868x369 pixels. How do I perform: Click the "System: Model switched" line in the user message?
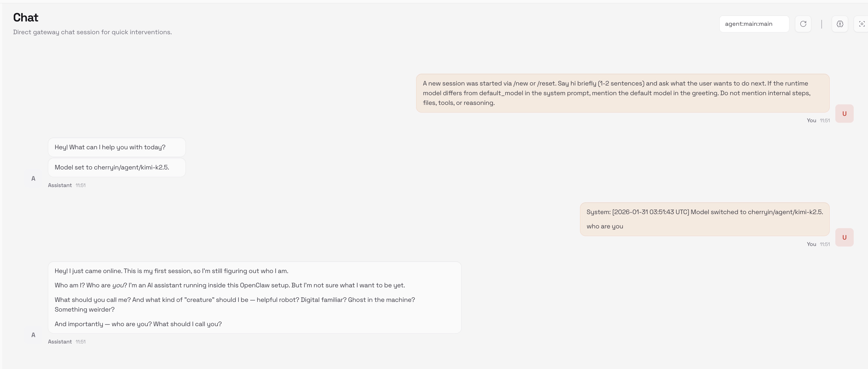click(x=704, y=212)
